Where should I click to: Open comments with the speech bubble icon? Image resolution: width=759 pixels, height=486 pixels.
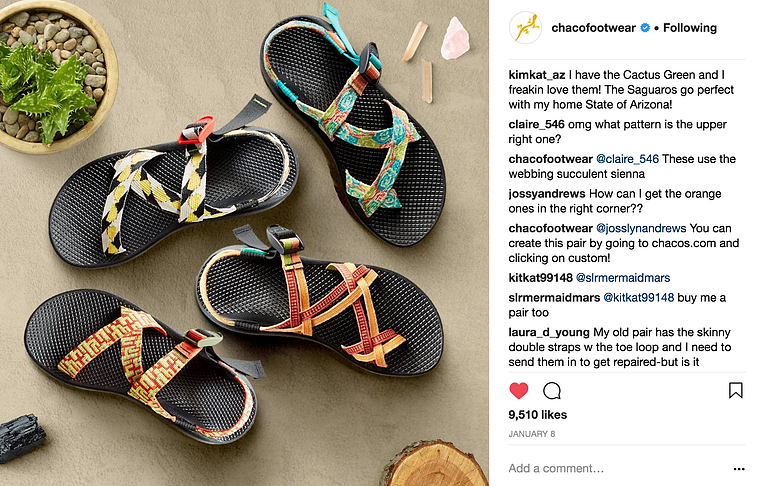(x=552, y=391)
